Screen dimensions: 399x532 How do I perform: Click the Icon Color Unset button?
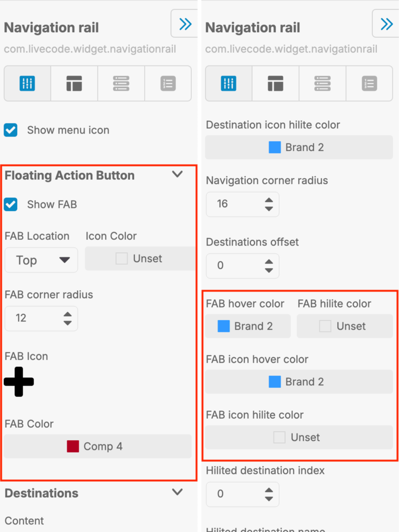140,259
